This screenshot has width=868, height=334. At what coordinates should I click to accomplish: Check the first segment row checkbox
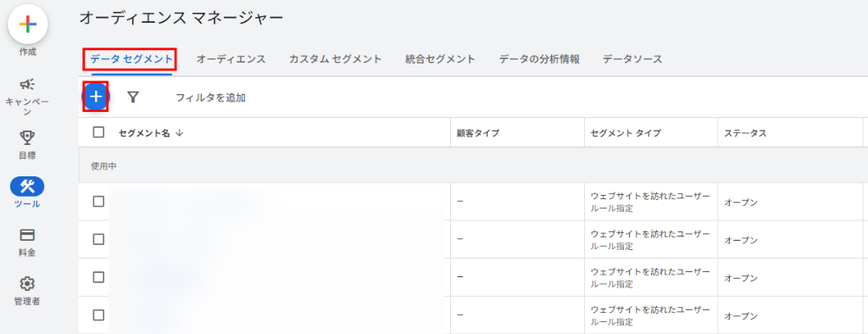pyautogui.click(x=98, y=202)
